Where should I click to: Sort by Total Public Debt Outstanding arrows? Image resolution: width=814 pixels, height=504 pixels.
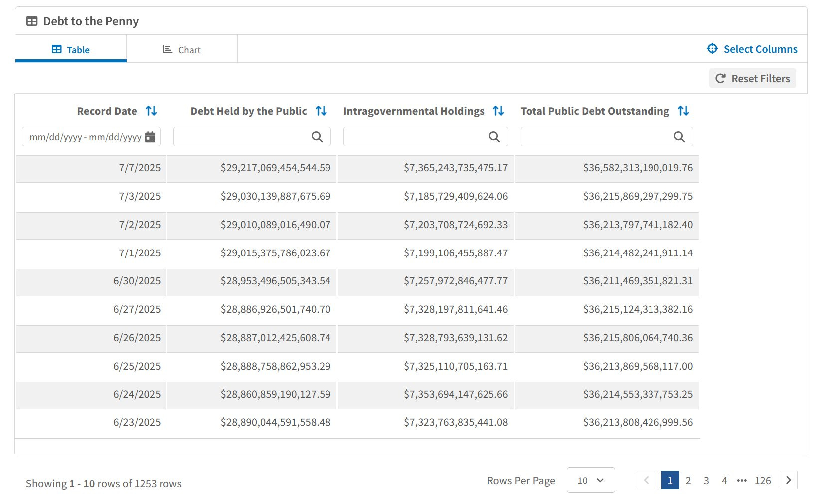tap(683, 111)
